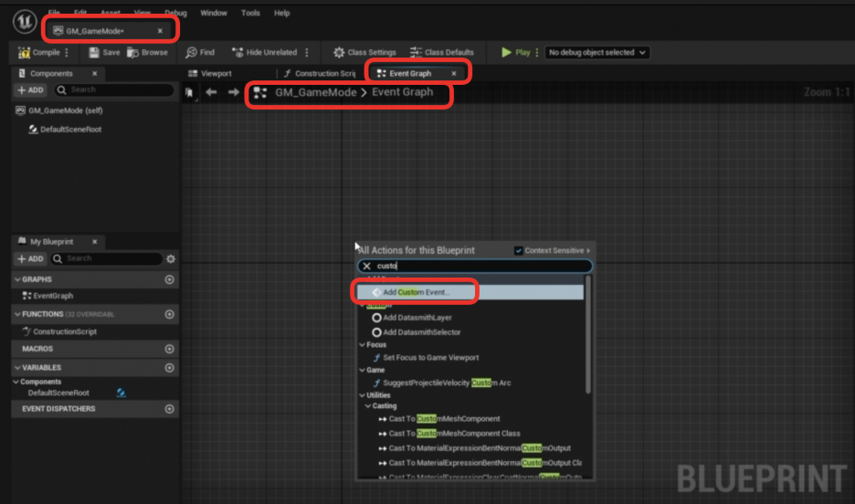
Task: Close the Event Graph tab
Action: (454, 73)
